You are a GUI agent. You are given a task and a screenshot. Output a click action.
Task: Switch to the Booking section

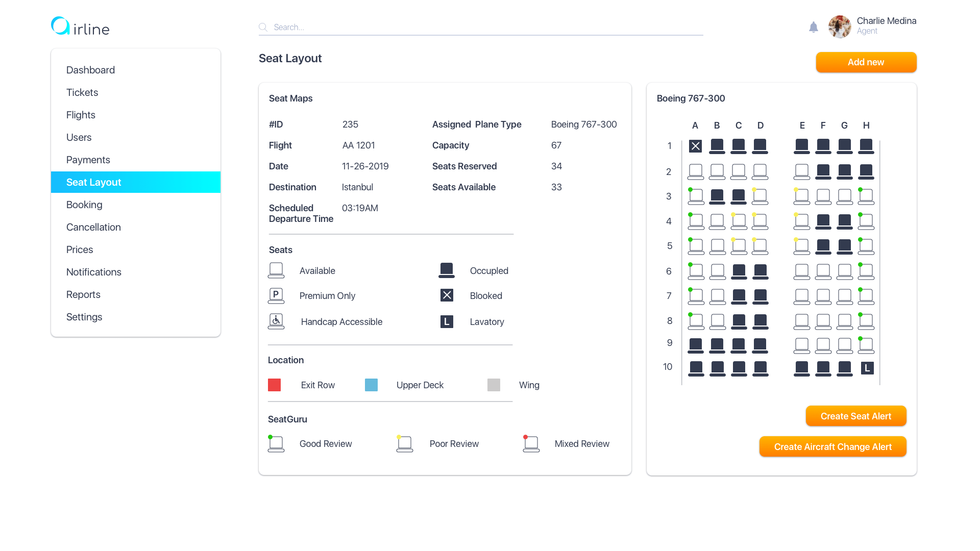click(84, 205)
